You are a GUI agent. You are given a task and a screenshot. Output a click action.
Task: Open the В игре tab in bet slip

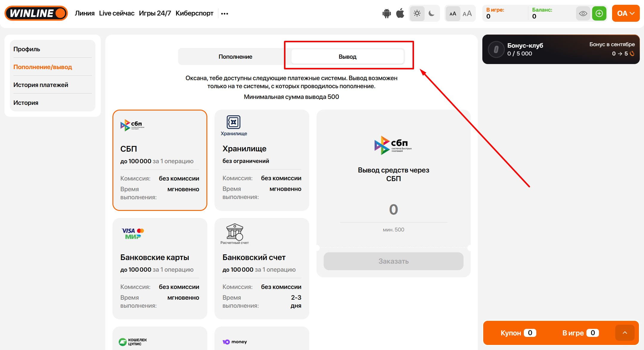pyautogui.click(x=580, y=333)
